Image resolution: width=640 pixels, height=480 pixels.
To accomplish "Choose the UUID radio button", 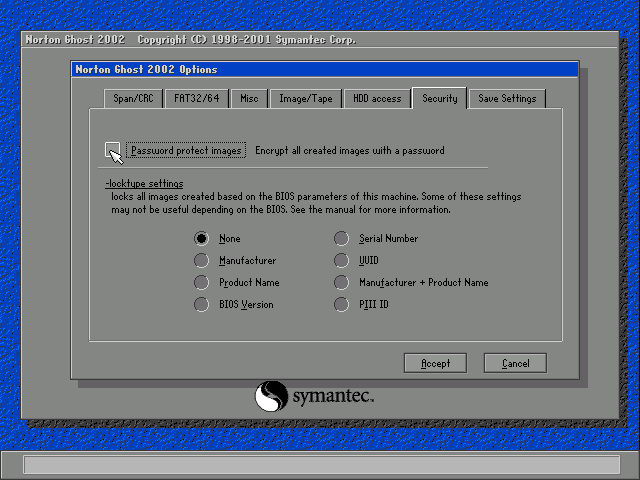I will click(341, 260).
